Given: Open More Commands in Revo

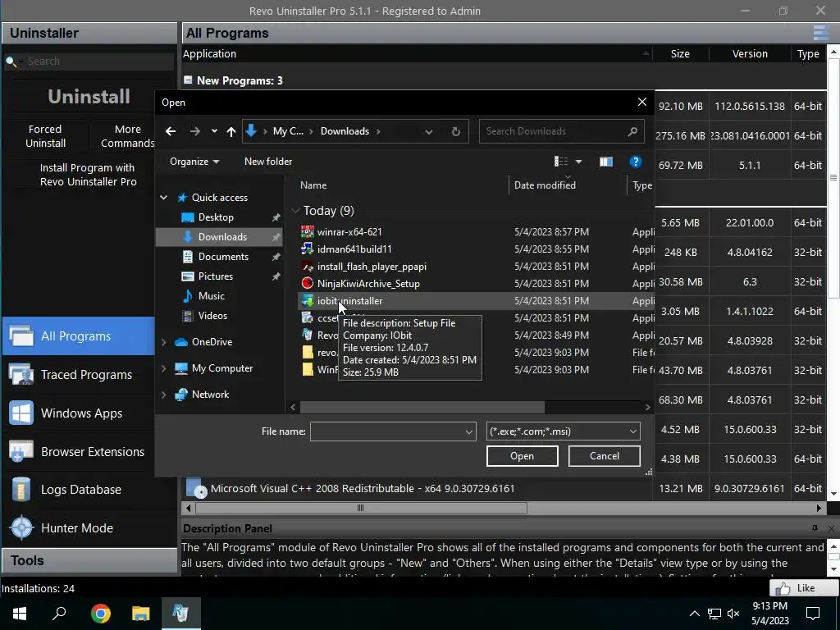Looking at the screenshot, I should [x=127, y=136].
